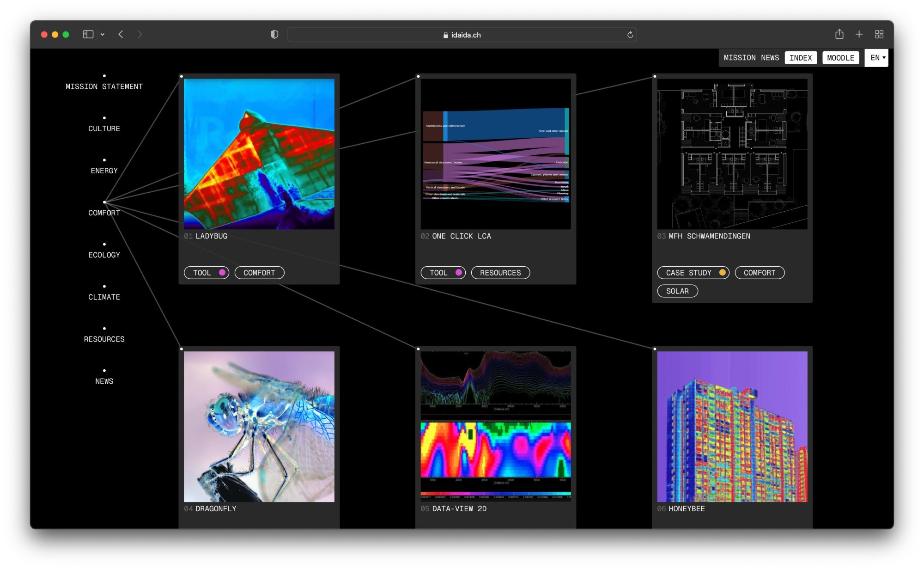
Task: Click the 02 ONE CLICK LCA title
Action: (456, 236)
